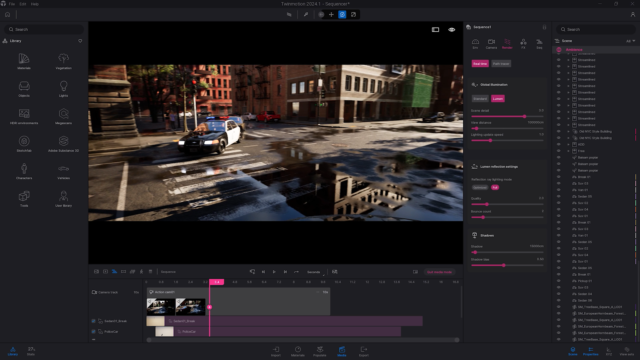This screenshot has width=640, height=360.
Task: Choose Standard global illumination
Action: pyautogui.click(x=480, y=99)
